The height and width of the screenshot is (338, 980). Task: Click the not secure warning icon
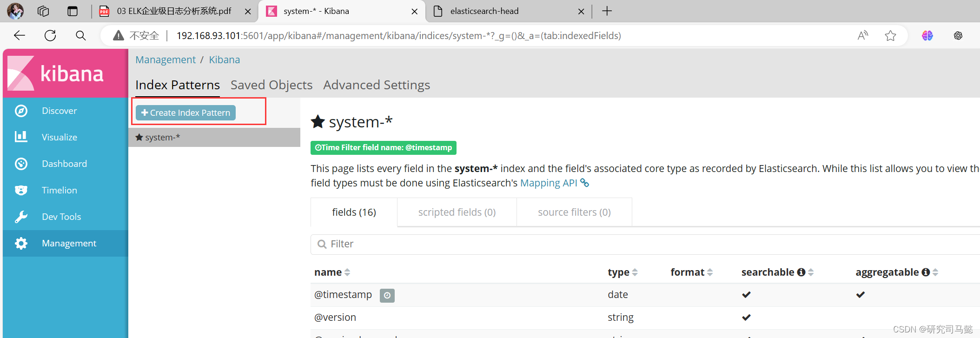(x=119, y=35)
